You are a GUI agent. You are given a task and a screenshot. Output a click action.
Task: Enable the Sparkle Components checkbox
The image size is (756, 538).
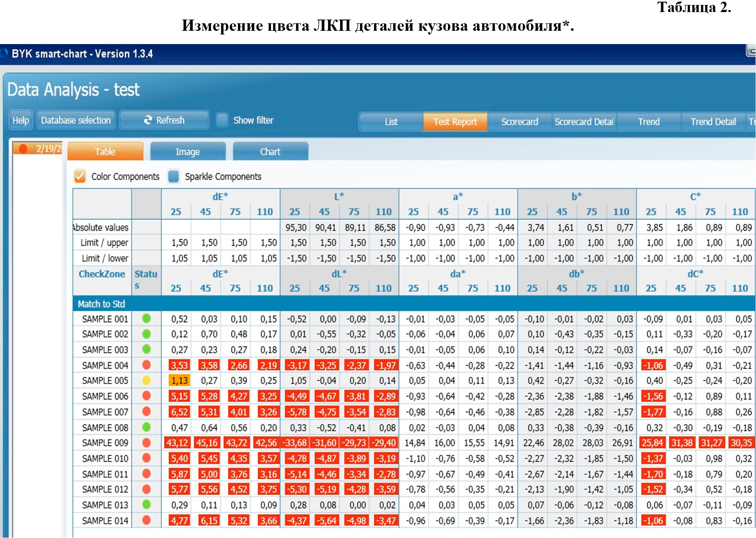pos(174,176)
